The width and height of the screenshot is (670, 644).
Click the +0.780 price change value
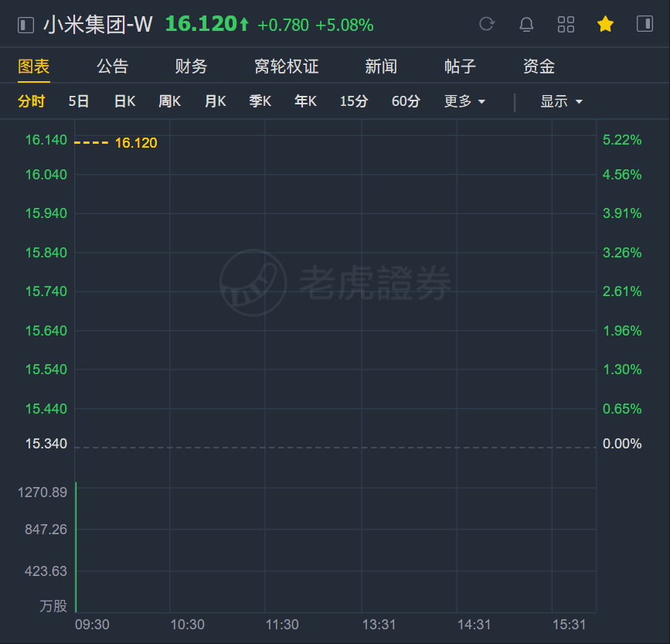tap(283, 26)
